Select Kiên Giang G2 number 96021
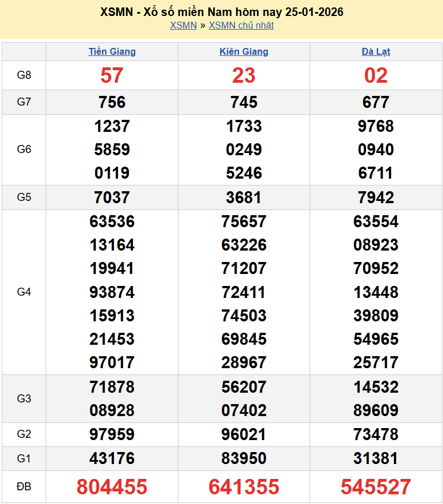This screenshot has height=504, width=443. pos(243,434)
